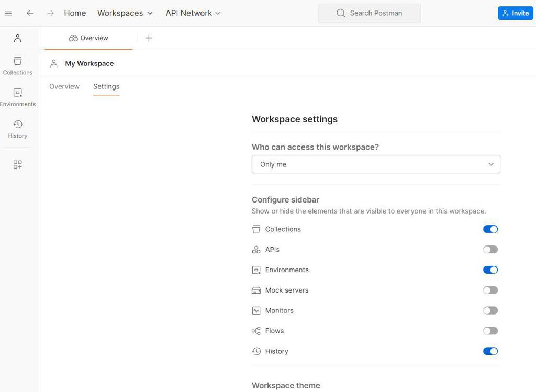Screen dimensions: 536x392
Task: Expand the API Network dropdown
Action: [193, 13]
